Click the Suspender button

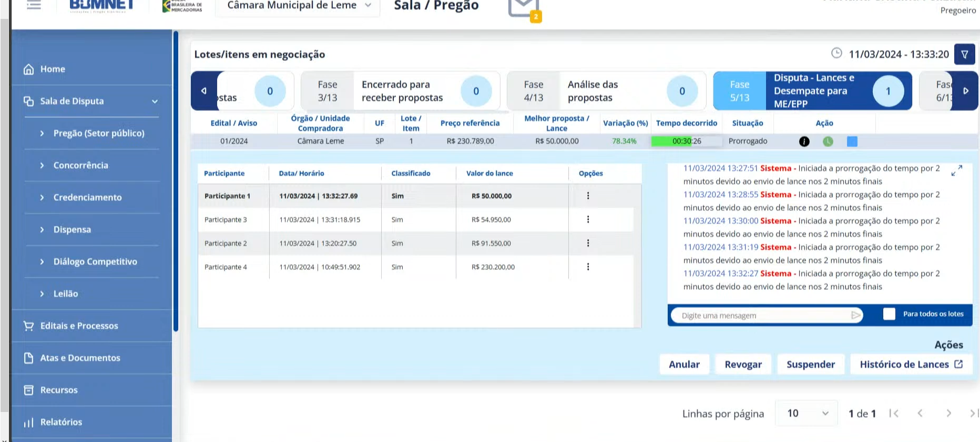810,364
